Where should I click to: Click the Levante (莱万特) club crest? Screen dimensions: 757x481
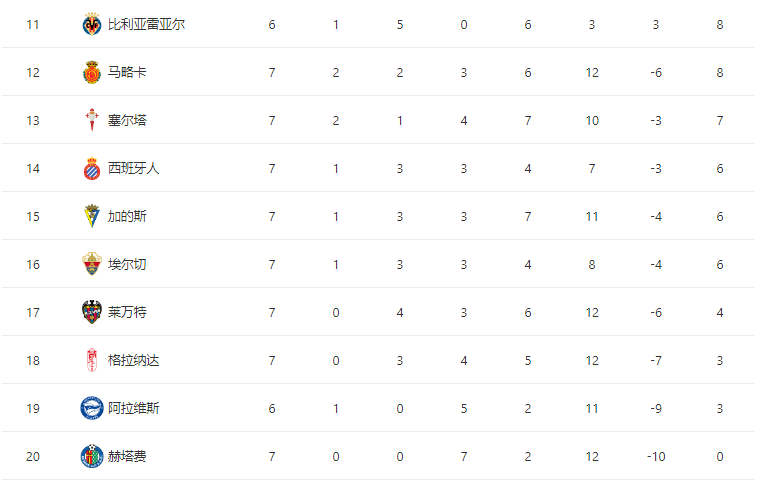pos(92,312)
